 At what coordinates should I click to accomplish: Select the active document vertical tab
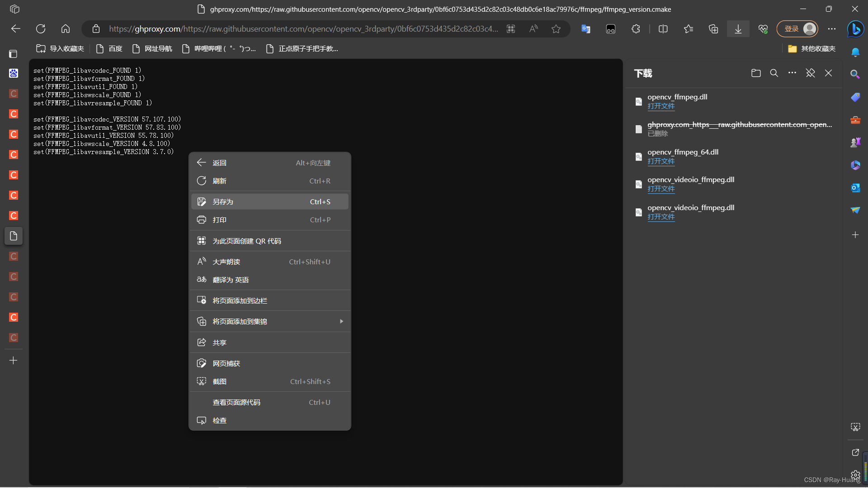tap(14, 236)
